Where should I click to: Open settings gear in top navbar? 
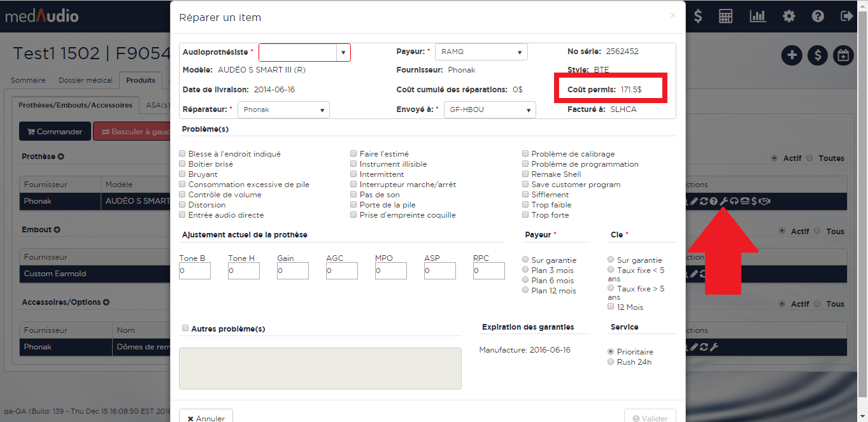point(789,17)
